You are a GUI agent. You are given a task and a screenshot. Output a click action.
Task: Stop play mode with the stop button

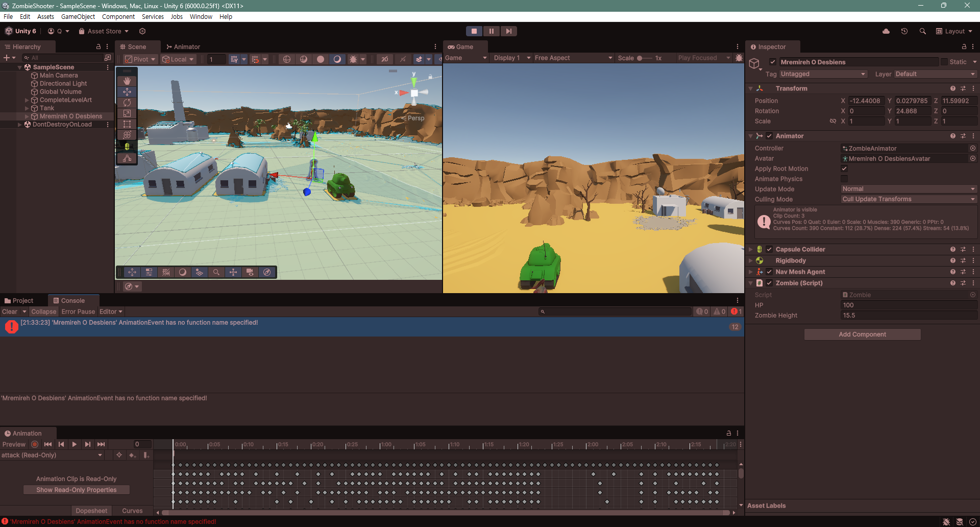point(474,31)
